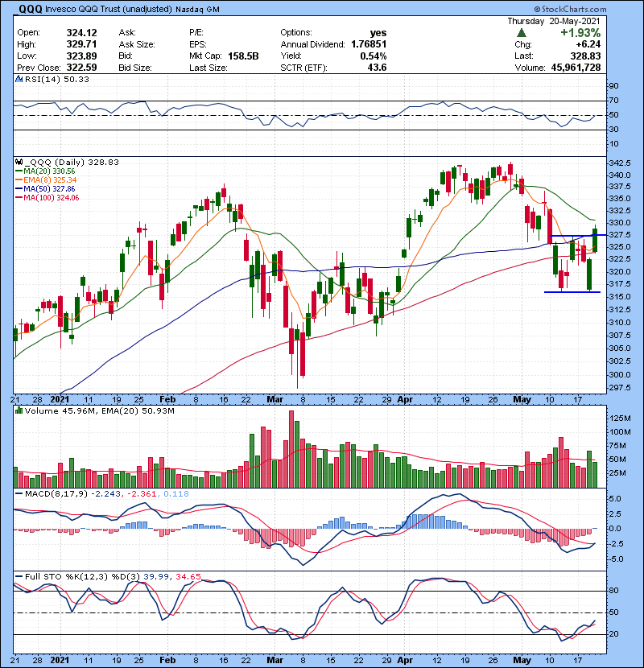Click the 80 label on Stochastic axis
The width and height of the screenshot is (644, 668).
(613, 591)
